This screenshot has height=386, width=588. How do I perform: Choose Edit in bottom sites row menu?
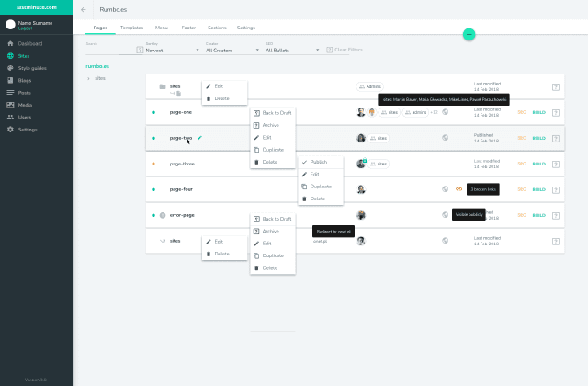coord(224,242)
